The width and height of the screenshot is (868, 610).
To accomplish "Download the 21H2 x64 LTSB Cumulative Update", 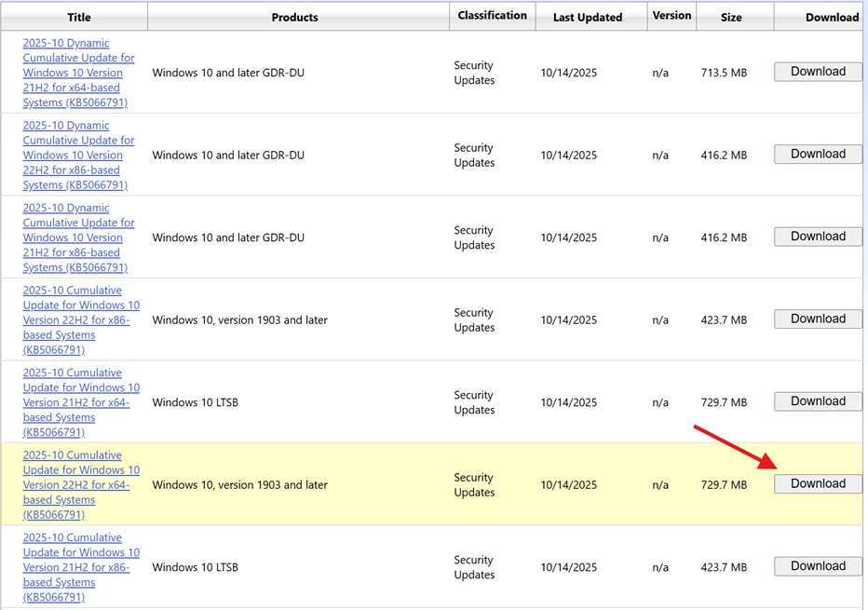I will click(818, 401).
